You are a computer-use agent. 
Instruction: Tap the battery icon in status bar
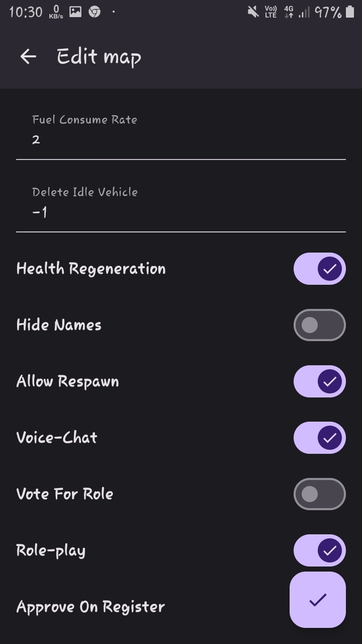tap(350, 12)
